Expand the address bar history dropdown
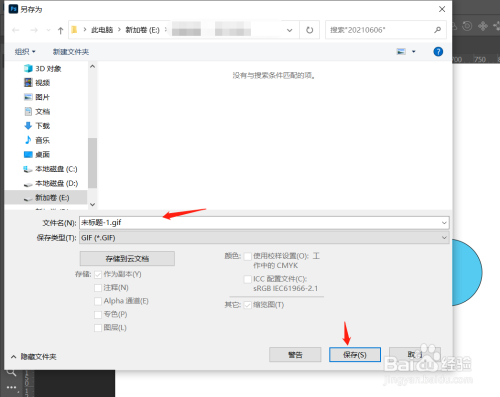Image resolution: width=500 pixels, height=397 pixels. [x=289, y=30]
